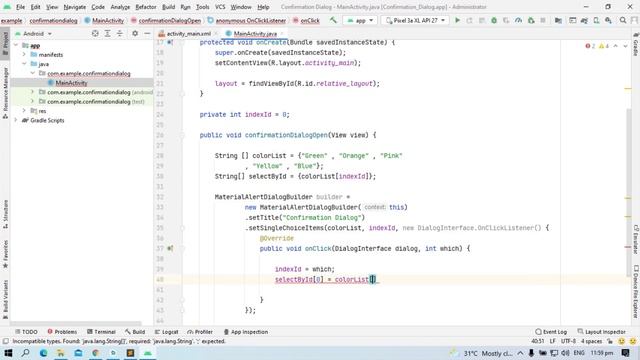The height and width of the screenshot is (360, 640).
Task: Expand the res folder
Action: point(24,111)
